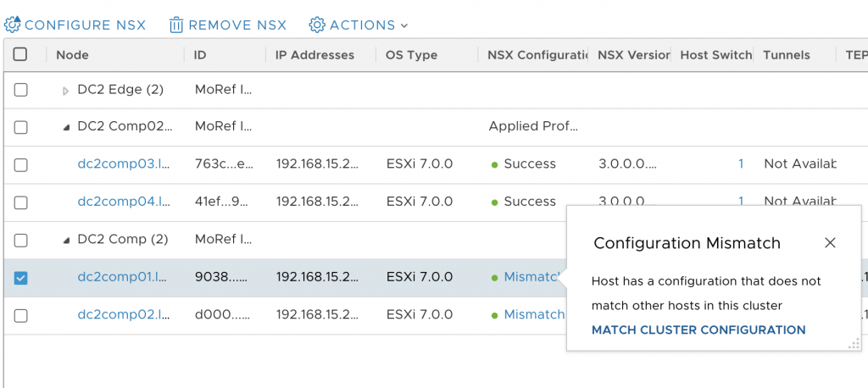The width and height of the screenshot is (868, 388).
Task: Open the dc2comp02 host link
Action: (124, 314)
